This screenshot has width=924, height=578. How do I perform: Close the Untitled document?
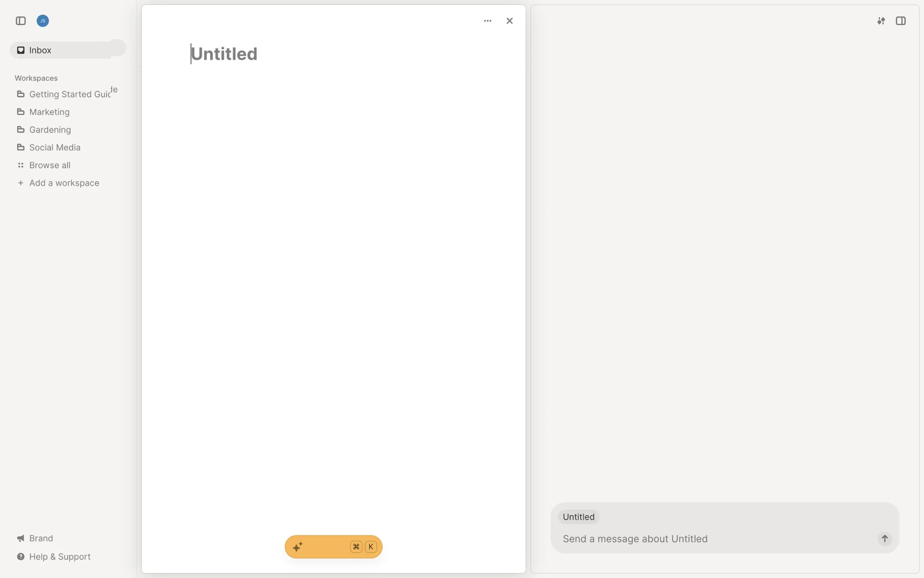tap(510, 21)
